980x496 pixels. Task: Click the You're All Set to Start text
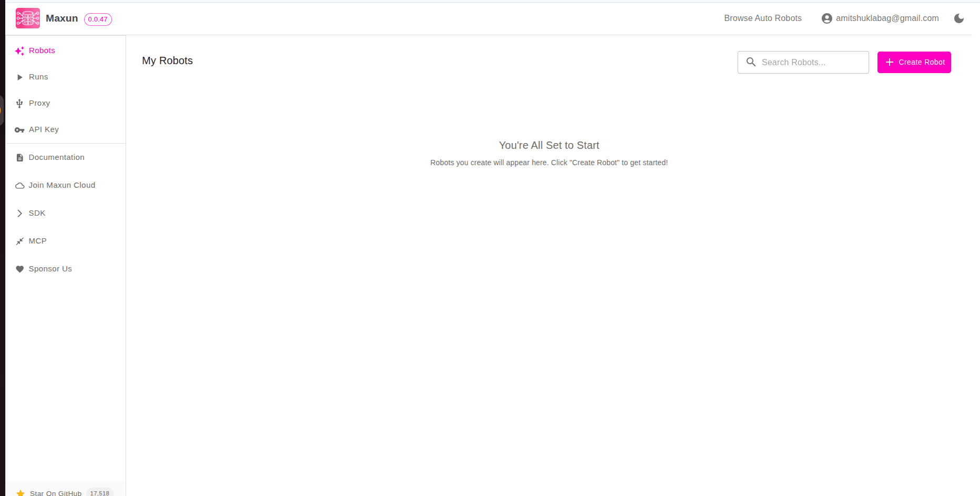(x=549, y=146)
